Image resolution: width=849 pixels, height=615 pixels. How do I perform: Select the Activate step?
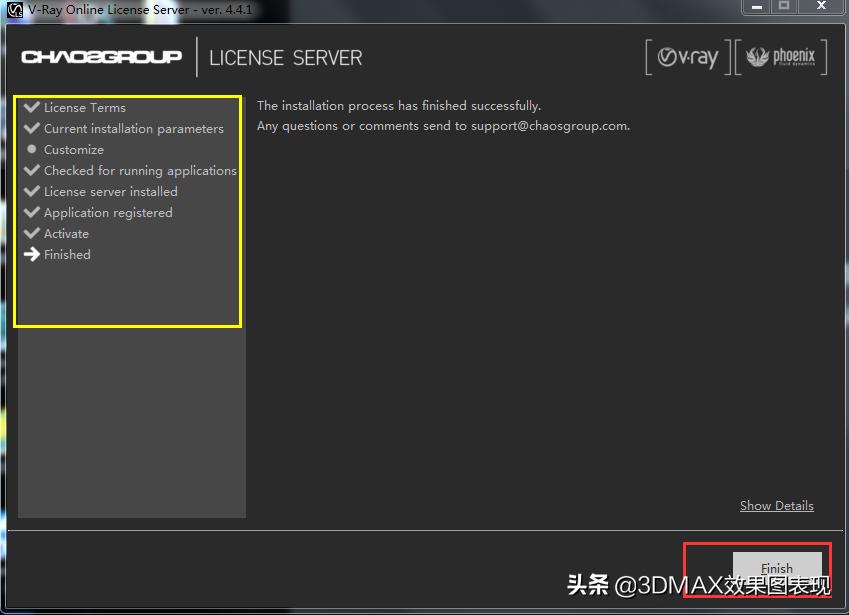[x=66, y=234]
